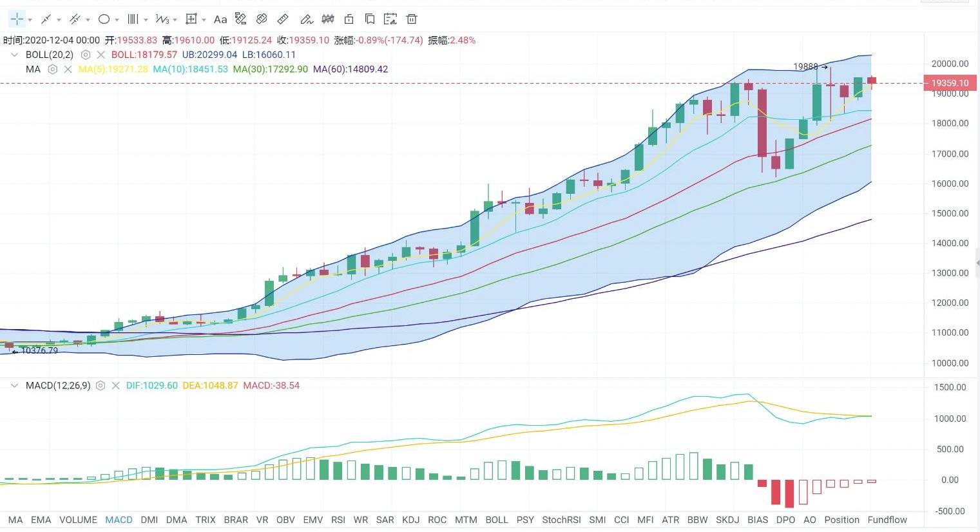Select the freehand pen drawing tool
The image size is (980, 532).
pyautogui.click(x=307, y=19)
